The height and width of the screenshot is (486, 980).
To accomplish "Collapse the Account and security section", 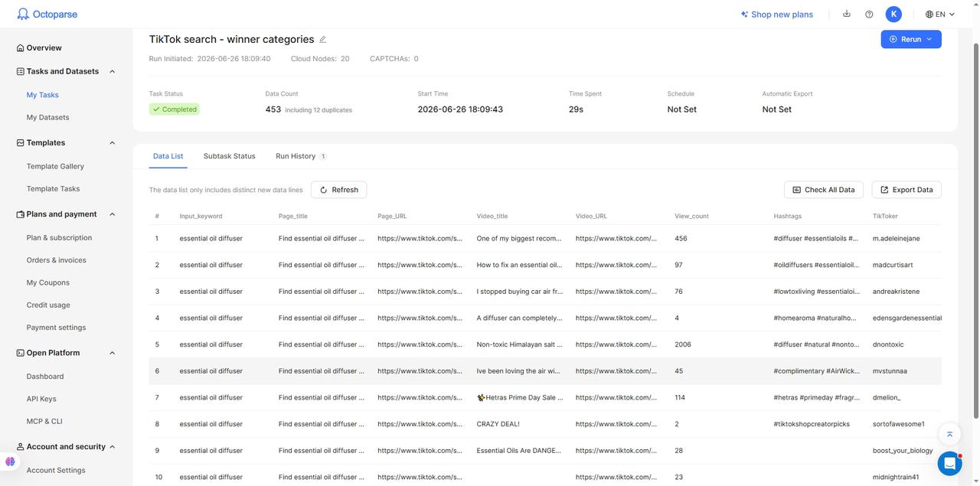I will point(113,447).
